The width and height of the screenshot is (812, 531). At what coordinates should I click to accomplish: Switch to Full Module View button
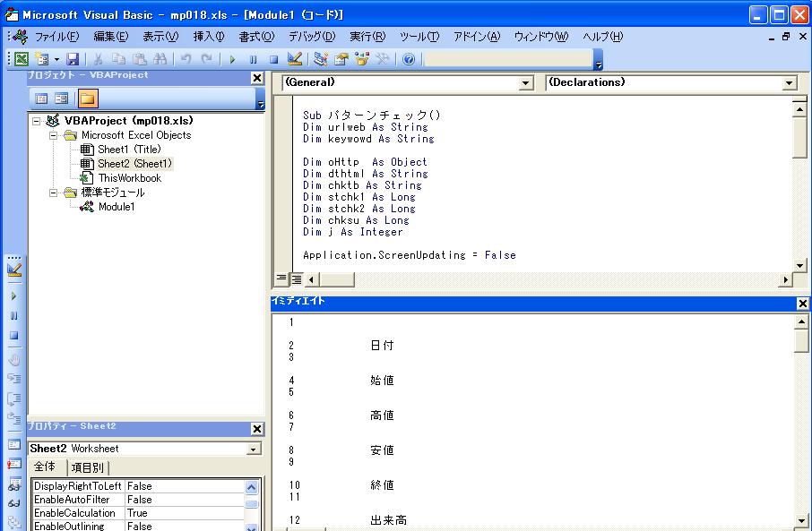tap(297, 279)
